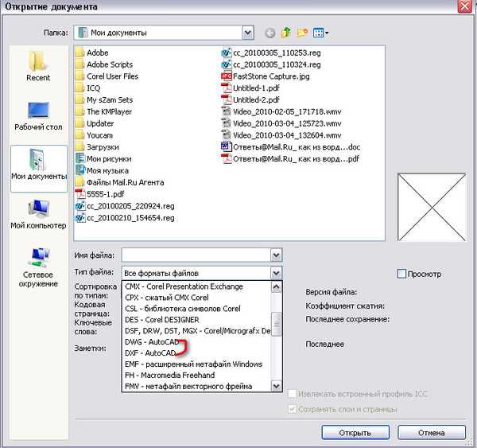The image size is (477, 448).
Task: Select the Updater folder
Action: [95, 123]
